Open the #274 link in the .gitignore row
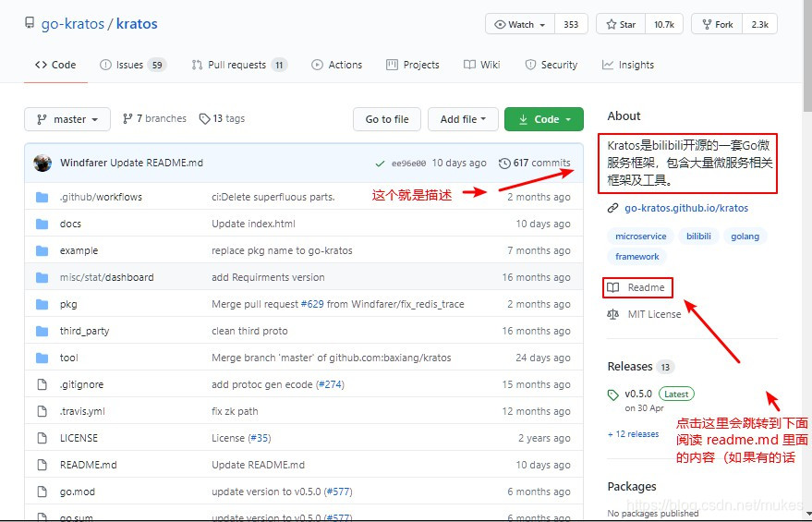This screenshot has height=522, width=812. point(330,384)
